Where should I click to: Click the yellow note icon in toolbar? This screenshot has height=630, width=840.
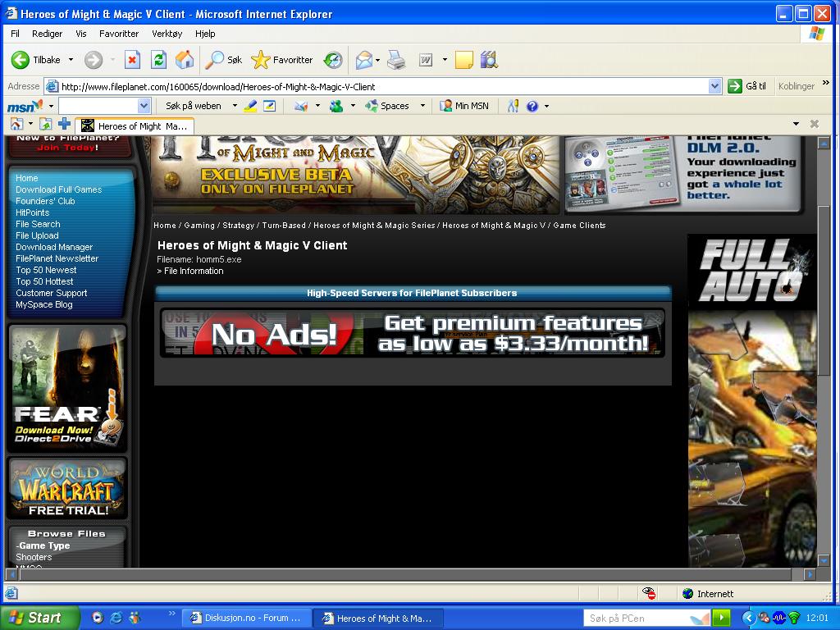[464, 60]
